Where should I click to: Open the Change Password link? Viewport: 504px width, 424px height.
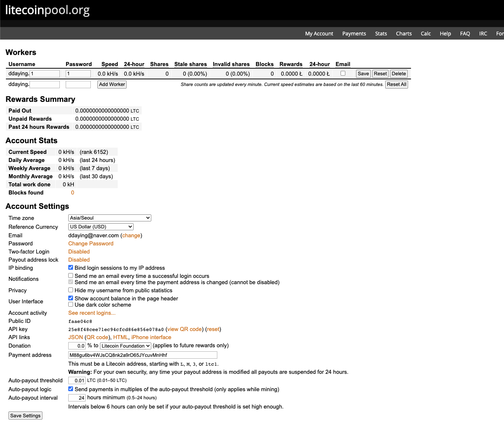(91, 244)
